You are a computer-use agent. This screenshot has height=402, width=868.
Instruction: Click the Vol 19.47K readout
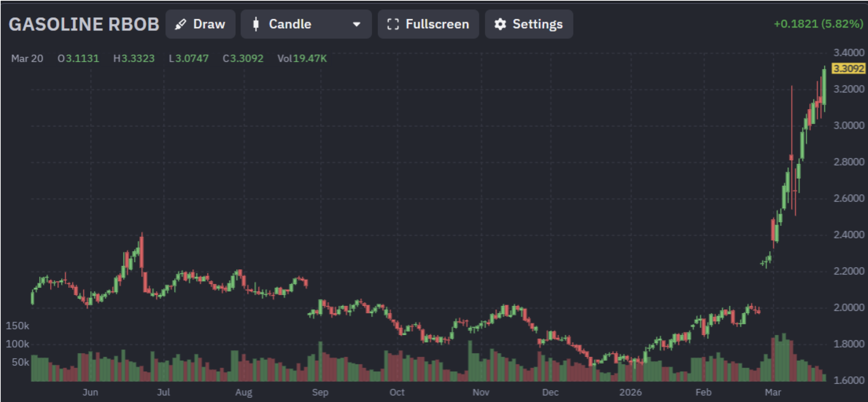coord(302,58)
